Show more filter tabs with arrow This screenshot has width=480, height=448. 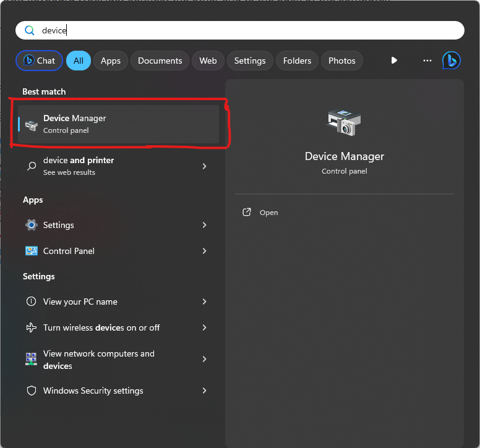[x=394, y=60]
